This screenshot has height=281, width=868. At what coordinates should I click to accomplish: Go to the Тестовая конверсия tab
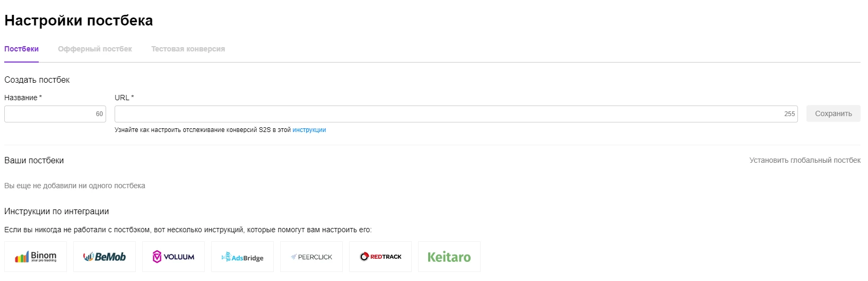pyautogui.click(x=188, y=49)
